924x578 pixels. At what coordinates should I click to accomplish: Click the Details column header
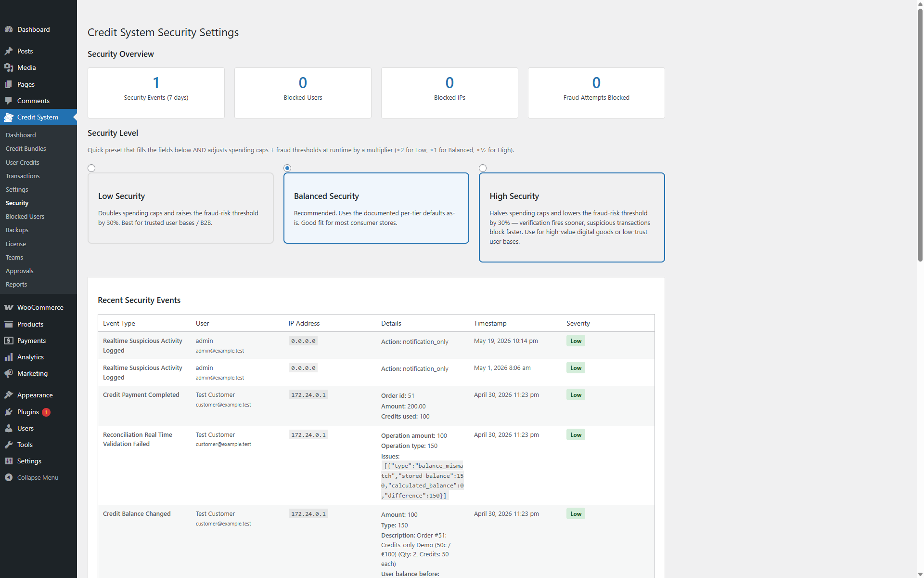point(391,323)
